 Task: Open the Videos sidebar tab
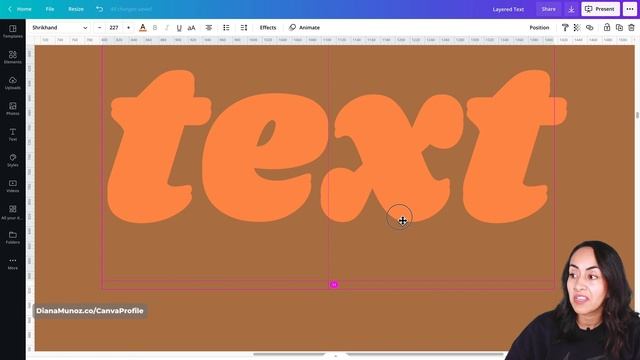tap(13, 186)
